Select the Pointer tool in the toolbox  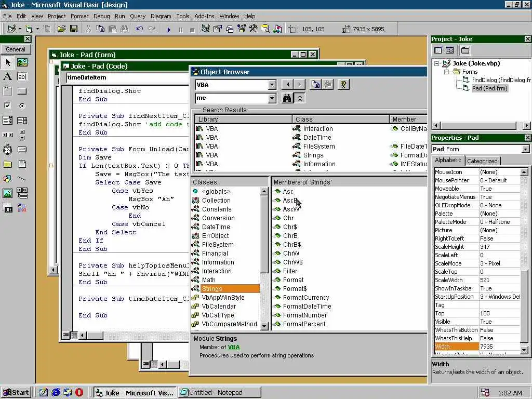7,62
